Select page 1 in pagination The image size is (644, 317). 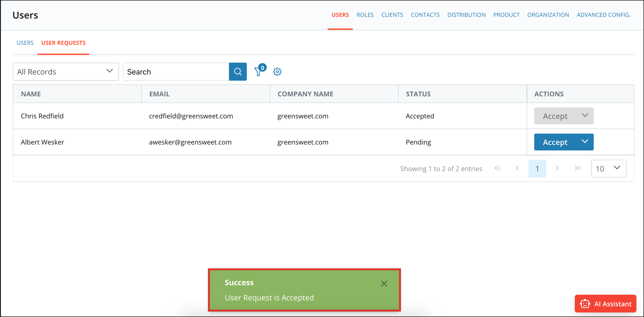pos(537,168)
